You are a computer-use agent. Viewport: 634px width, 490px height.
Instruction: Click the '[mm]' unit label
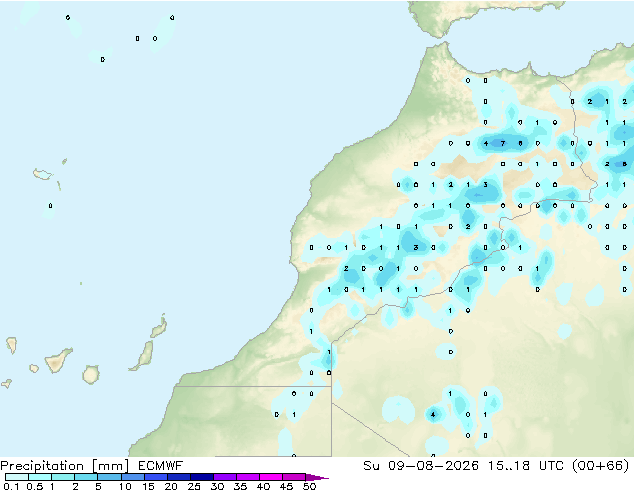click(110, 466)
